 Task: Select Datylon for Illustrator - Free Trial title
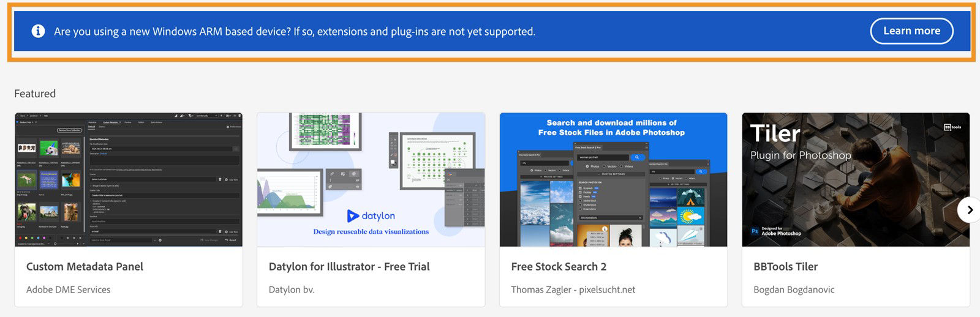[x=349, y=267]
